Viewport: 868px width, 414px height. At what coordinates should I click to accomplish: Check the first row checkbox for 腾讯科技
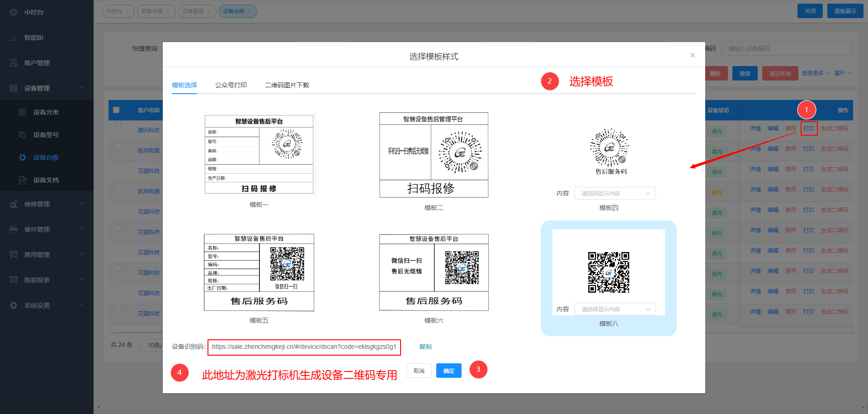[x=118, y=126]
